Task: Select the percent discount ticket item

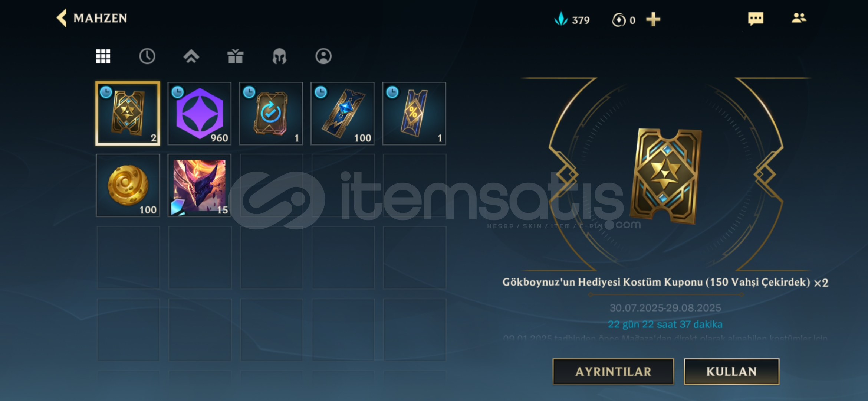Action: click(414, 113)
